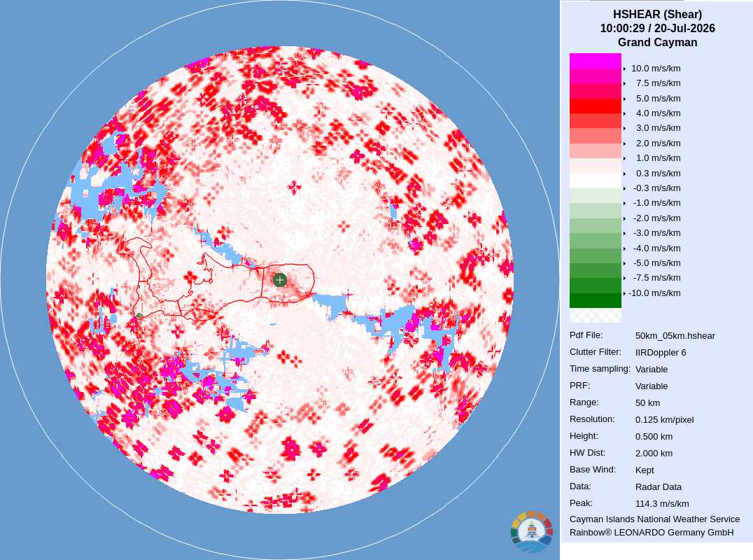Click the 50km_05km.hshear file name
The width and height of the screenshot is (753, 560).
click(675, 336)
